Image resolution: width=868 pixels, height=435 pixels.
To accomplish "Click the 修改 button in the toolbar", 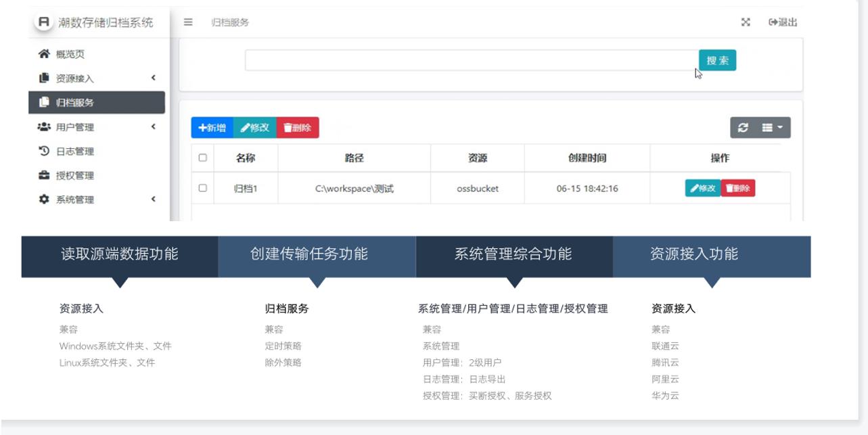I will (255, 128).
